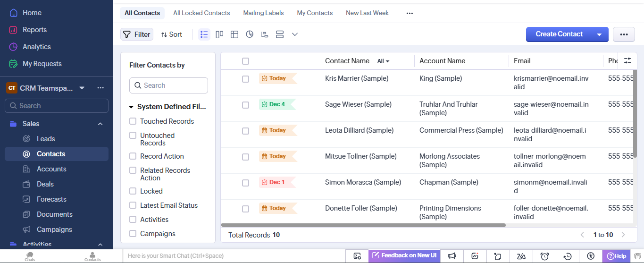
Task: Switch to Kanban view icon
Action: [219, 34]
